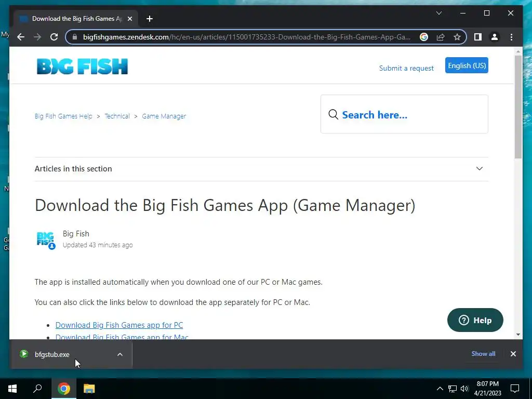Open a new tab with plus button
Screen dimensions: 532x399
150,19
